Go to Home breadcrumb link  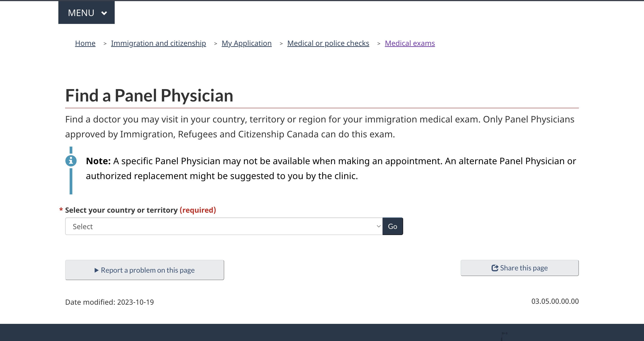[85, 43]
